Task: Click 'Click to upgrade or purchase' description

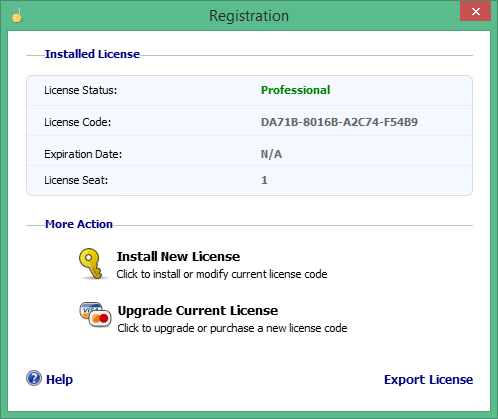Action: coord(232,328)
